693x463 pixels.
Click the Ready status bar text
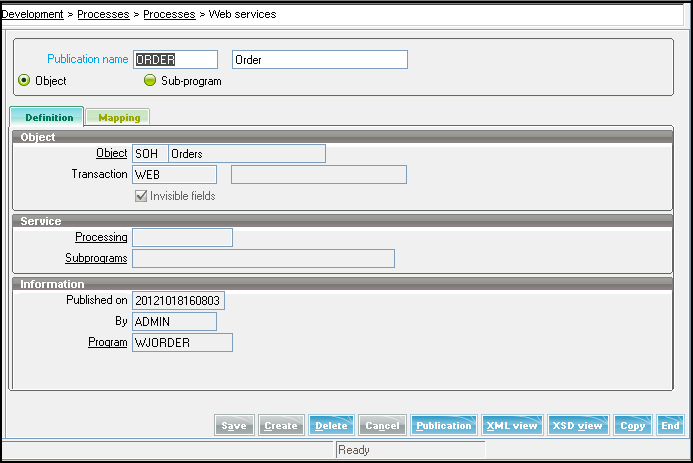[354, 450]
